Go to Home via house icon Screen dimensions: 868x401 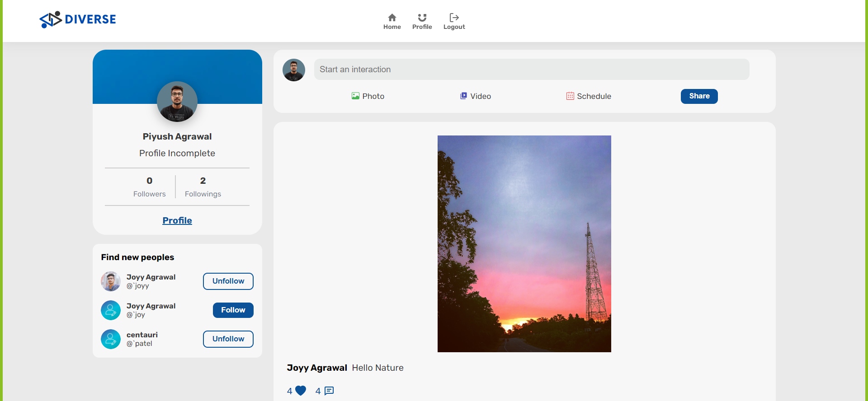pos(392,21)
